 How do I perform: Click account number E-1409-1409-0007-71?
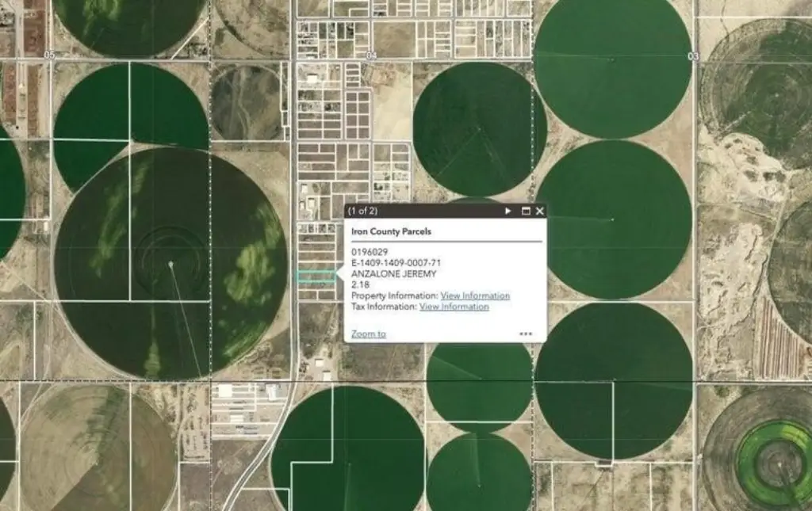pos(396,262)
